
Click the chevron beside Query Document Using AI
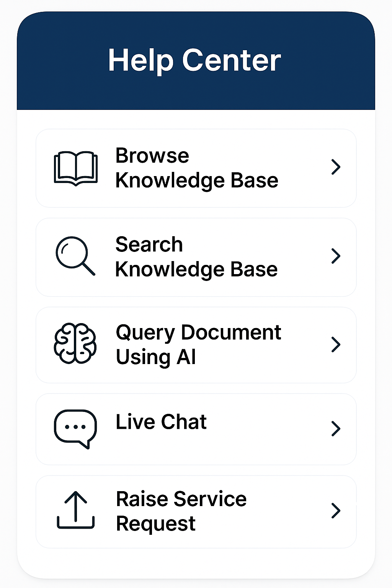(336, 344)
